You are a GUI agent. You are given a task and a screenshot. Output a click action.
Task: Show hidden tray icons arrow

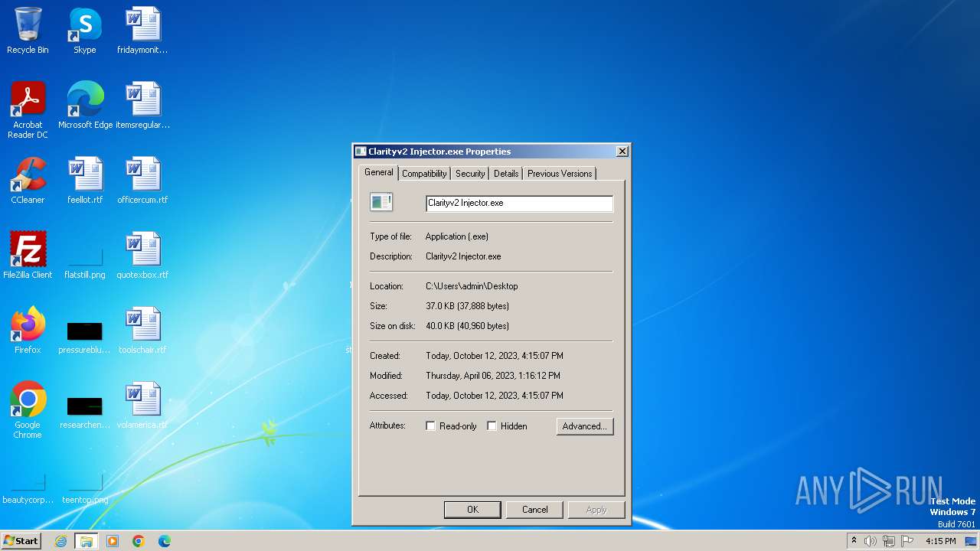pyautogui.click(x=854, y=541)
